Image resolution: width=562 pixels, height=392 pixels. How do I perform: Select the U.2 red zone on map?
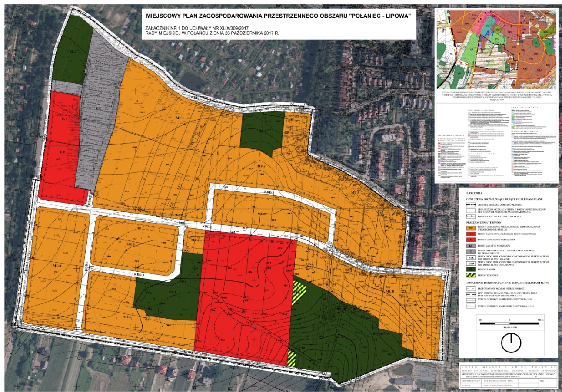point(62,152)
